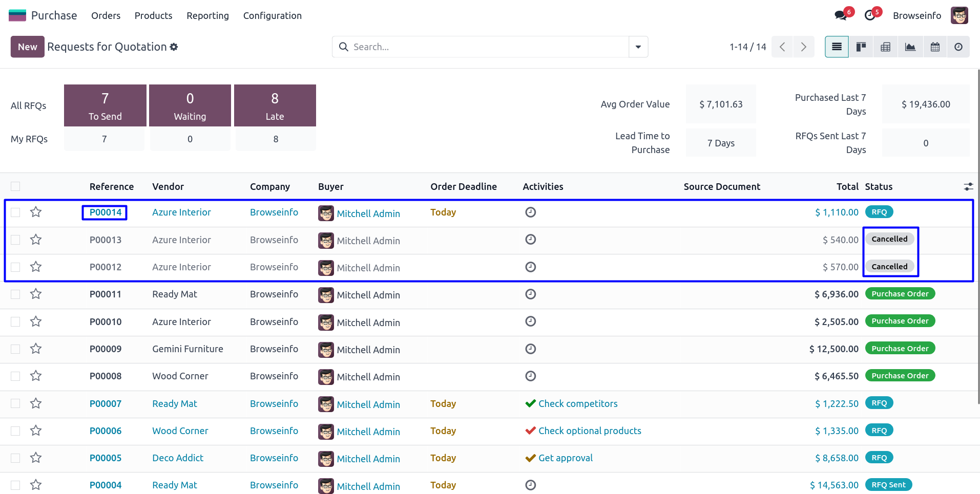Open the Activity view
The image size is (980, 494).
click(x=958, y=47)
